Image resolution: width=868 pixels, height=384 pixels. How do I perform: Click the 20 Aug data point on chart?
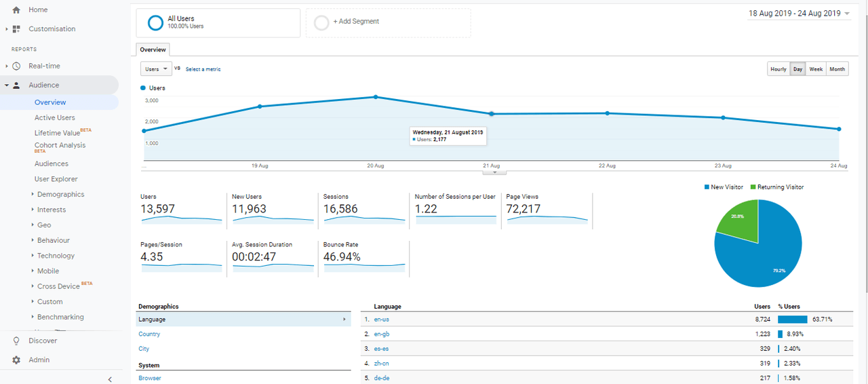pos(375,97)
